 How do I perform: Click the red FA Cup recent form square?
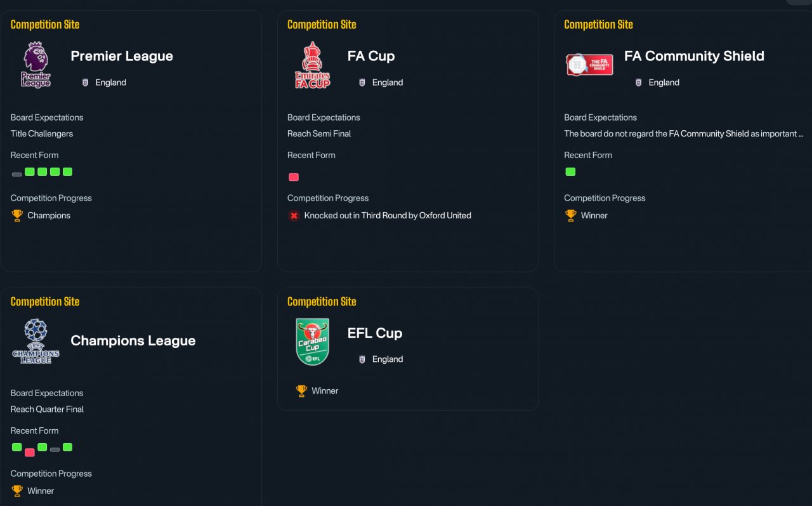[x=294, y=177]
